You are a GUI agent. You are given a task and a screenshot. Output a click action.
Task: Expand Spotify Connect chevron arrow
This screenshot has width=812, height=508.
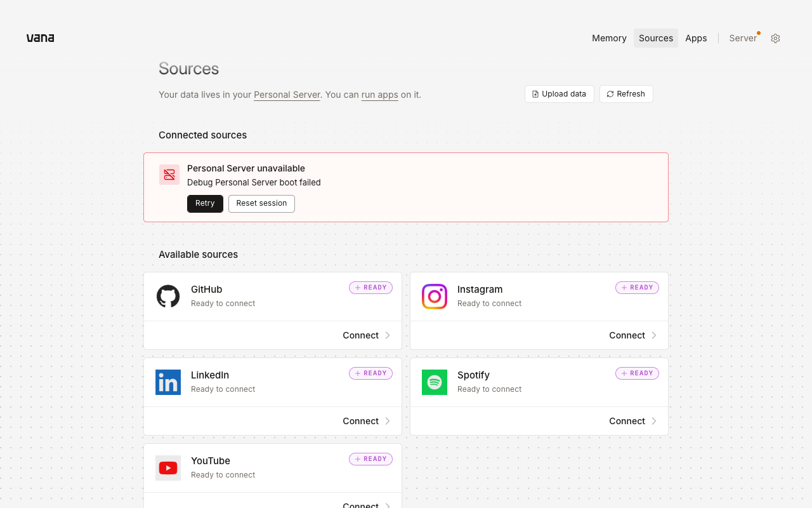pos(654,421)
